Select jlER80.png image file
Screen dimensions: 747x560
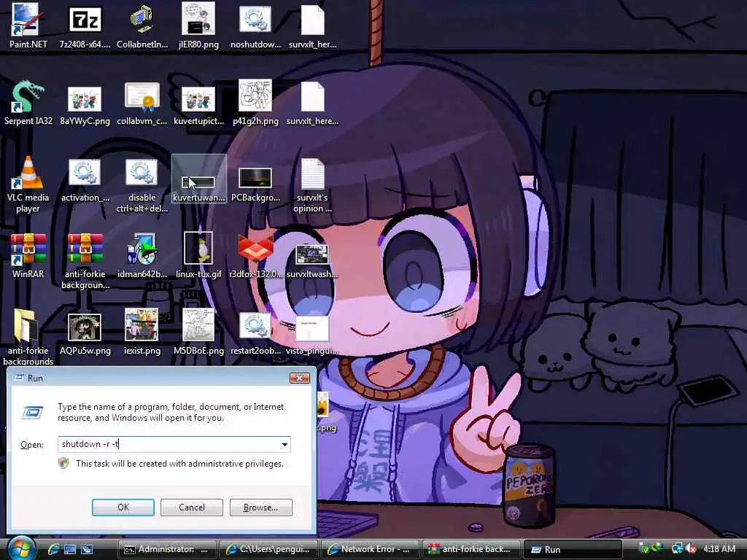pos(198,26)
